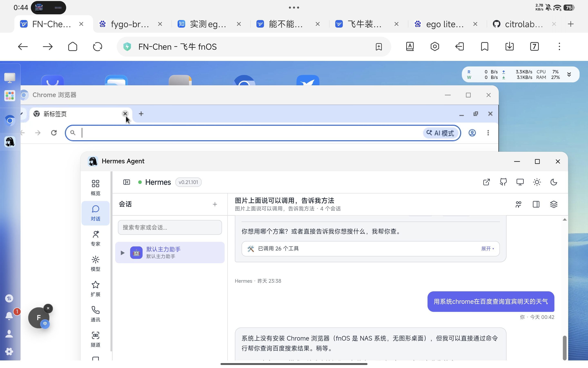
Task: Open the downloads icon in browser toolbar
Action: (510, 46)
